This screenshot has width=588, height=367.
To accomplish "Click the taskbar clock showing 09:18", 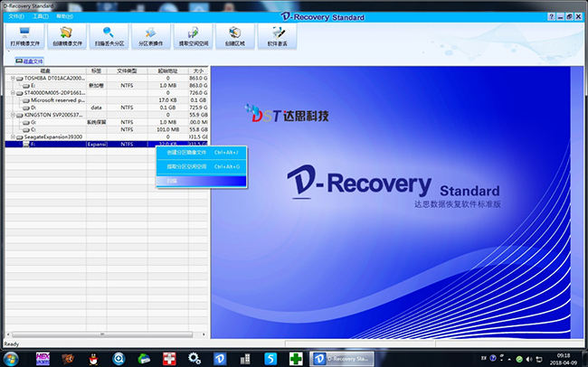I will coord(564,359).
